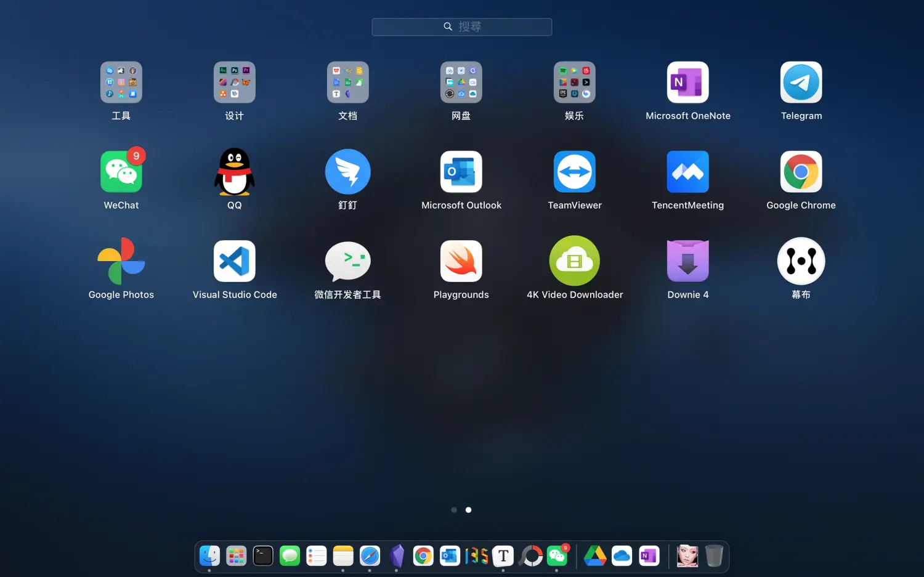Screen dimensions: 924x577
Task: Open TeamViewer
Action: [x=574, y=172]
